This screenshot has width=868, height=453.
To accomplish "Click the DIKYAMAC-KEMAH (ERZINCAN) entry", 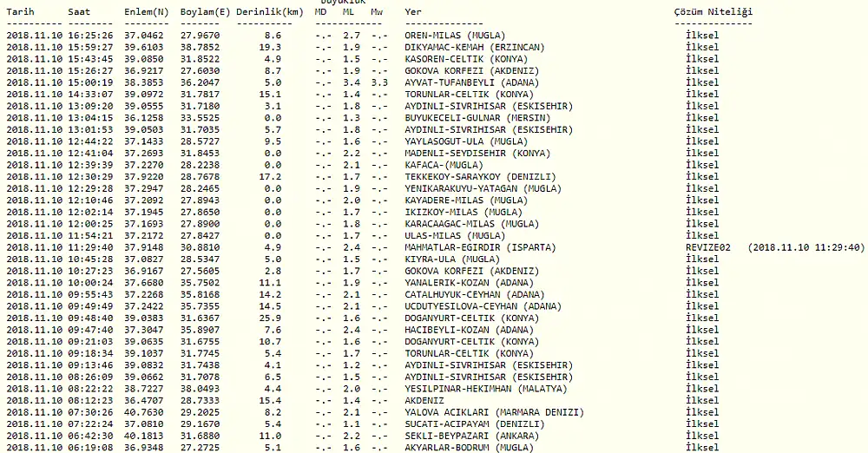I will (x=474, y=47).
